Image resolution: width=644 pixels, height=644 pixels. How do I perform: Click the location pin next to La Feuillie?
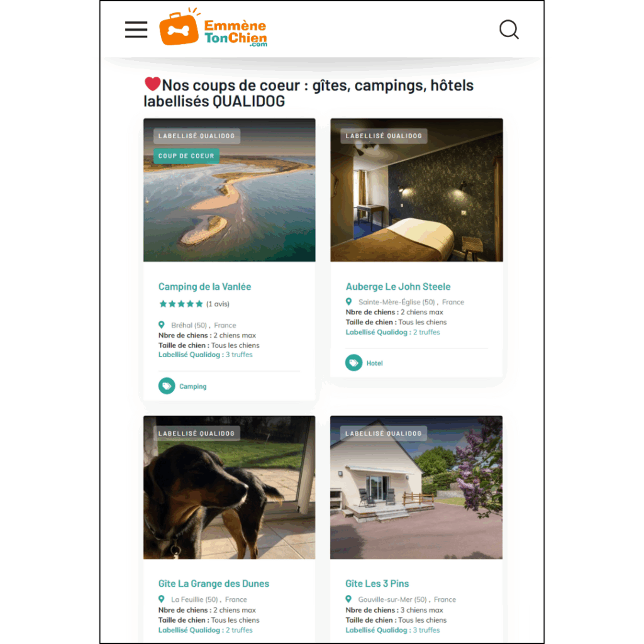(x=162, y=599)
